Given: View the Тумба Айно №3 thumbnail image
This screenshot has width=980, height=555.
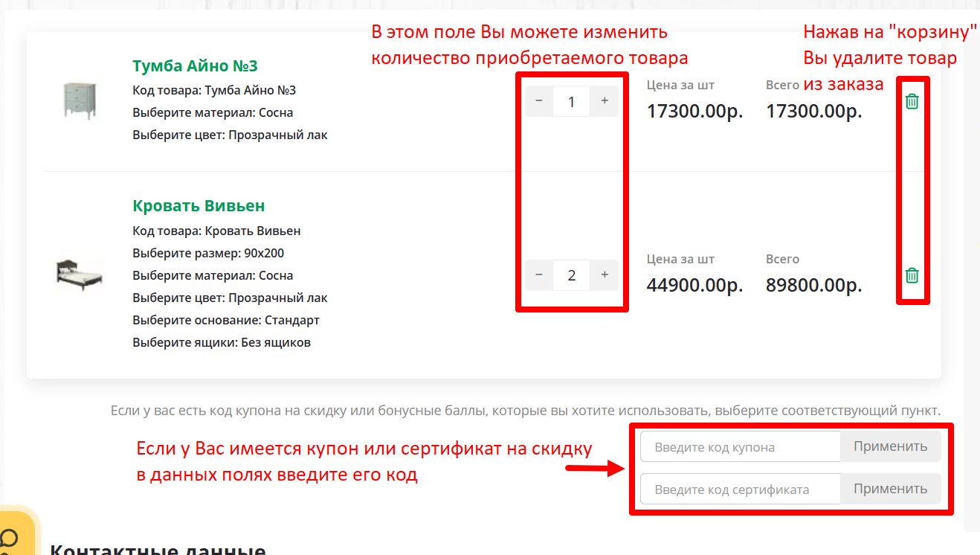Looking at the screenshot, I should click(80, 100).
